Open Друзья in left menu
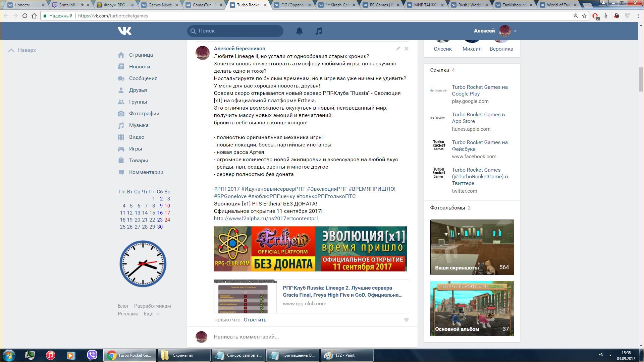The image size is (644, 362). [138, 90]
